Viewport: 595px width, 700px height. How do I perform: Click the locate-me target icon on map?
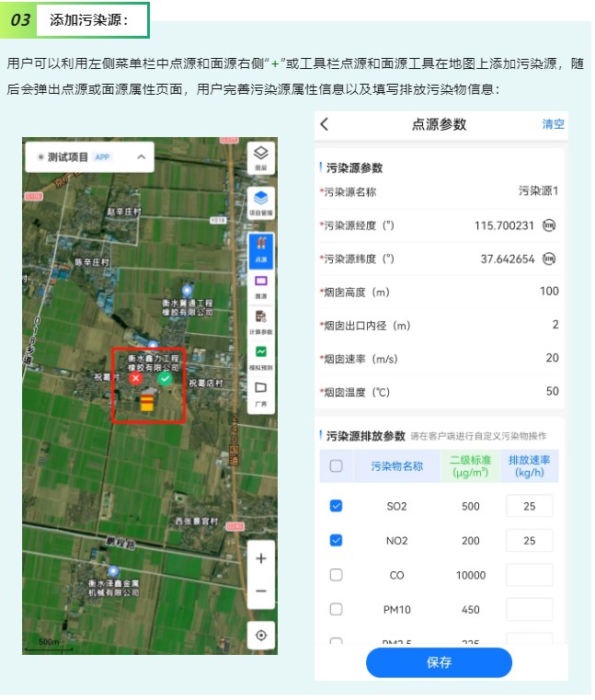261,635
